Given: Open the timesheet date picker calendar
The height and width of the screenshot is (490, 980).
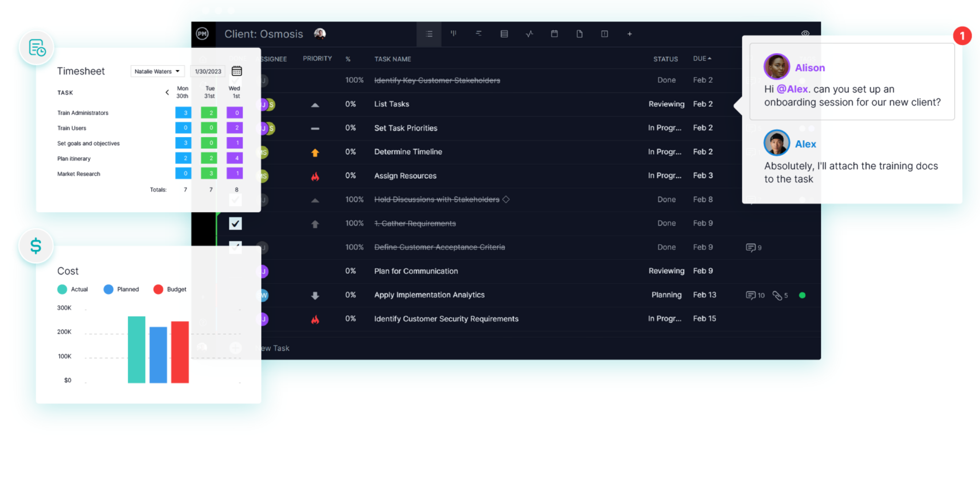Looking at the screenshot, I should coord(237,70).
